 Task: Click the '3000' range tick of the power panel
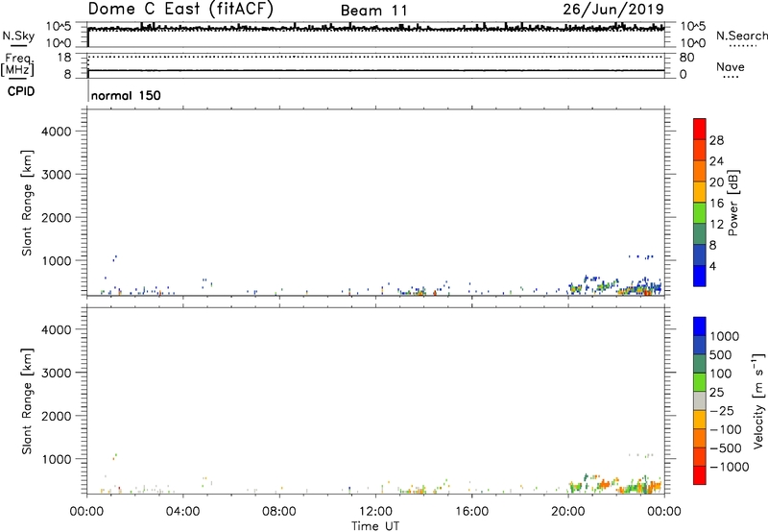pos(56,175)
